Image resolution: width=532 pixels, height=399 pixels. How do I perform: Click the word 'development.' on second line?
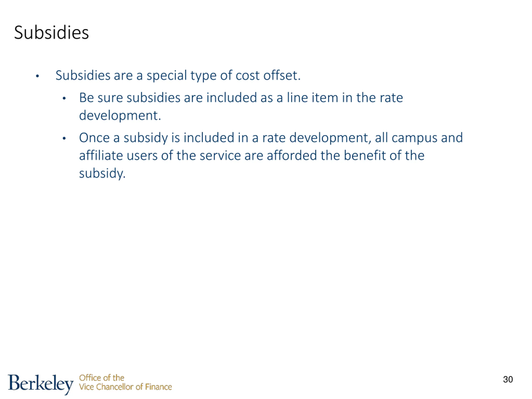tap(120, 116)
